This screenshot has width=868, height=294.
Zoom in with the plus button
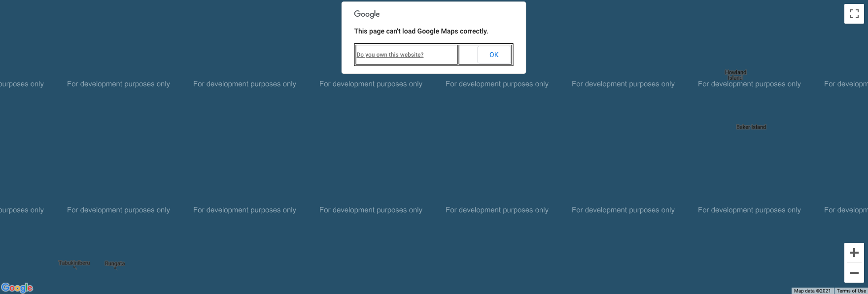854,253
